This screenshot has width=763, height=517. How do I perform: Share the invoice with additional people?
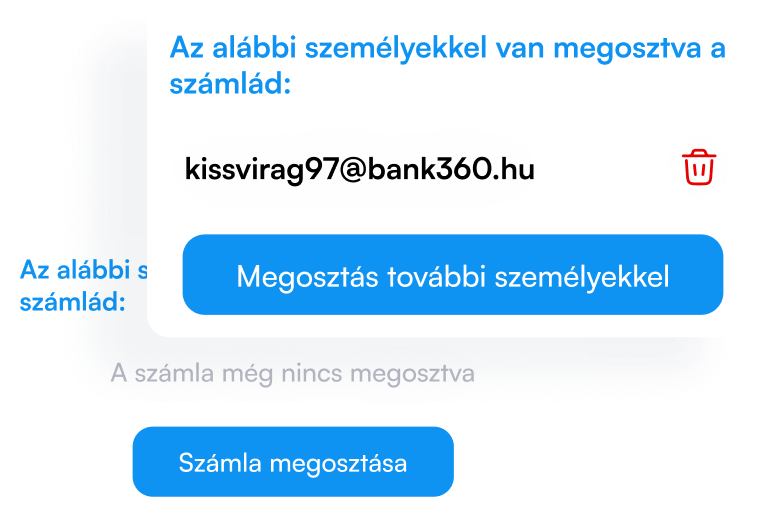click(x=453, y=275)
